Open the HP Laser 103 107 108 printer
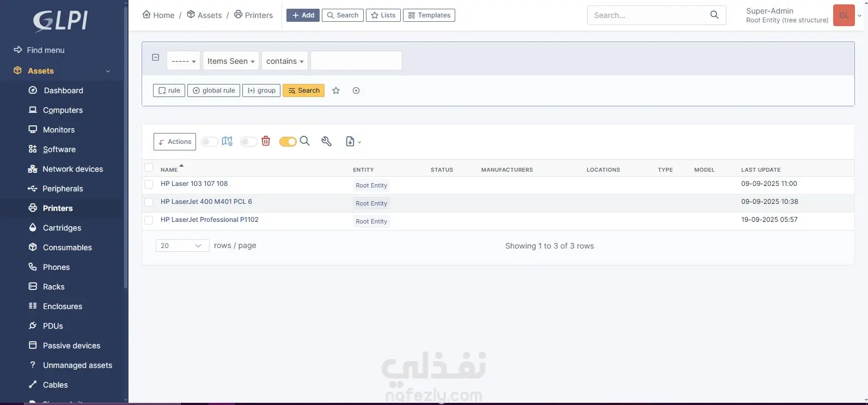Image resolution: width=868 pixels, height=405 pixels. tap(194, 184)
